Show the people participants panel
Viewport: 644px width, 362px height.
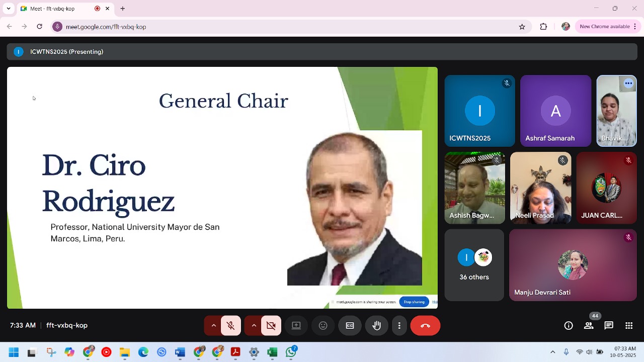[589, 326]
